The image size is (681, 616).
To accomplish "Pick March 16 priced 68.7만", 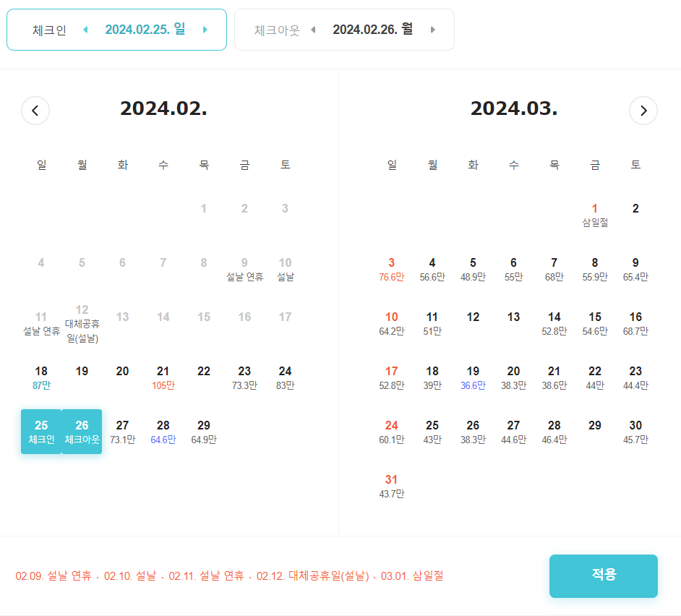I will (x=635, y=323).
